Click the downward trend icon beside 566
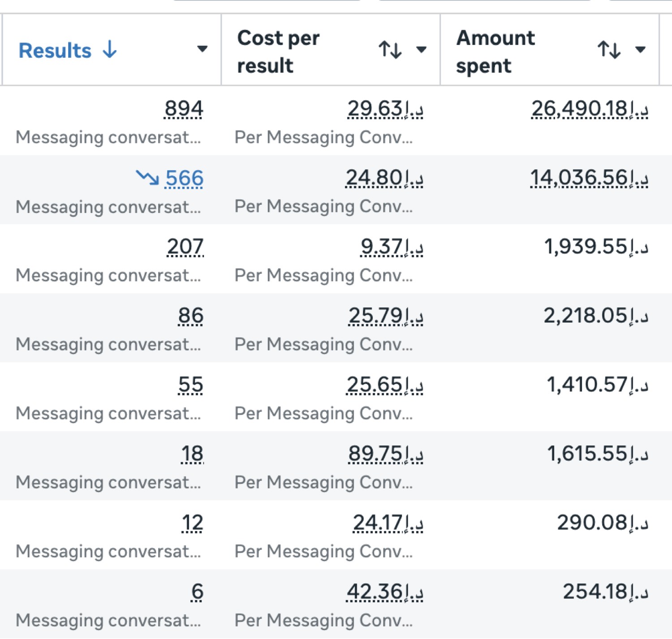Image resolution: width=672 pixels, height=639 pixels. [x=147, y=178]
